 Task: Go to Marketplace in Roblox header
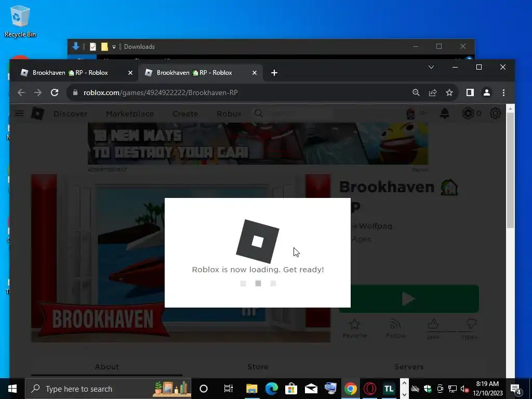coord(130,114)
